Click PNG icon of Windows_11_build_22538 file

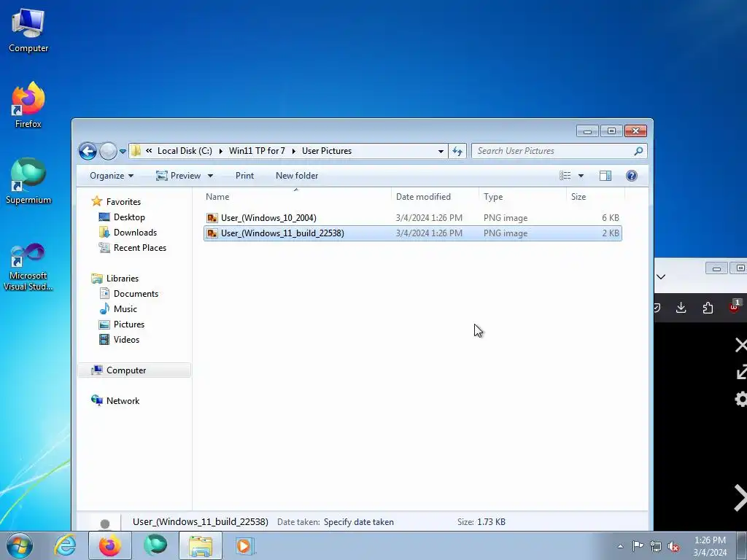tap(212, 233)
